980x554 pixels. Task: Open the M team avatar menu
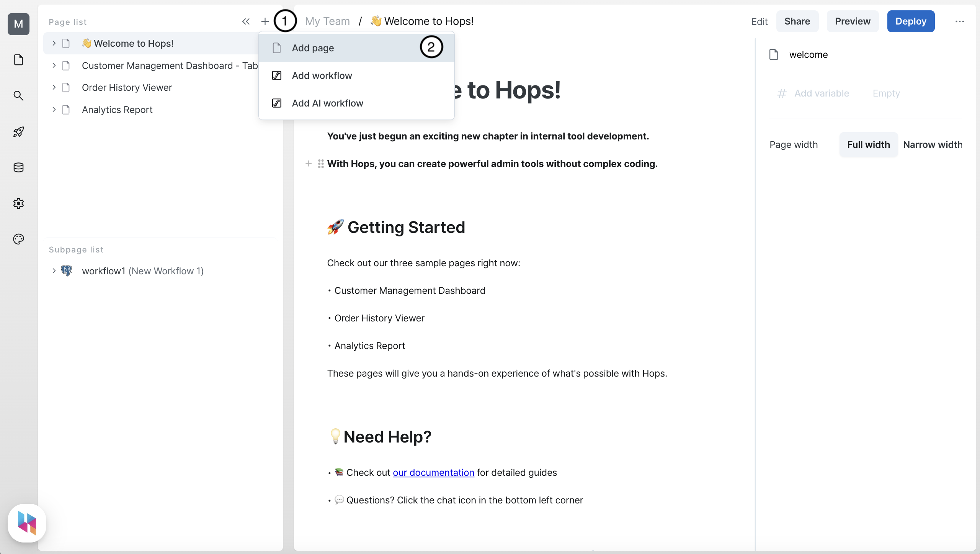[x=18, y=24]
